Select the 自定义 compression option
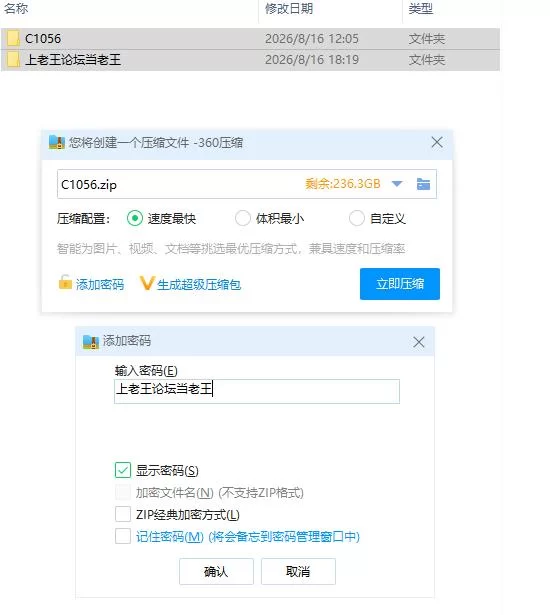 pos(357,218)
